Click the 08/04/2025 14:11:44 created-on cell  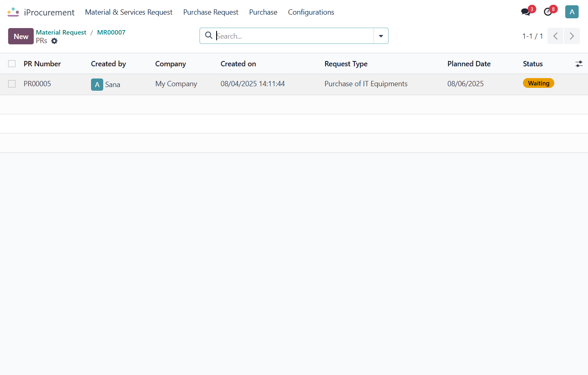[253, 84]
